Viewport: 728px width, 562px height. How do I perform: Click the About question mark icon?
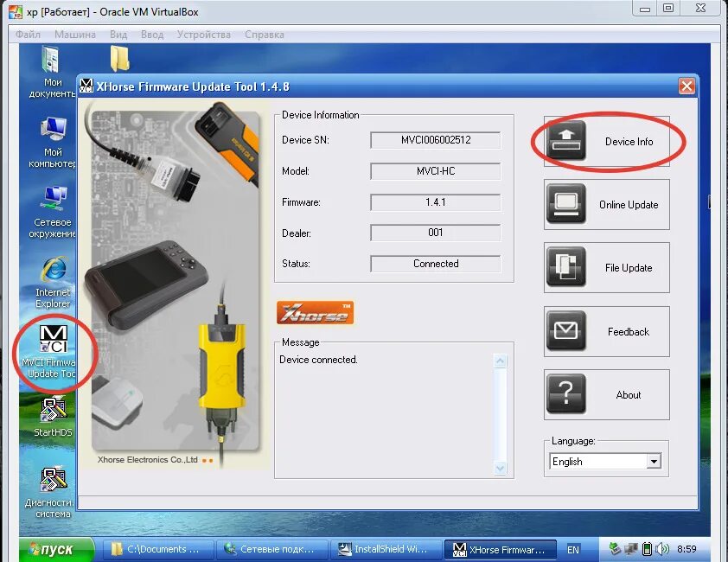pos(566,394)
